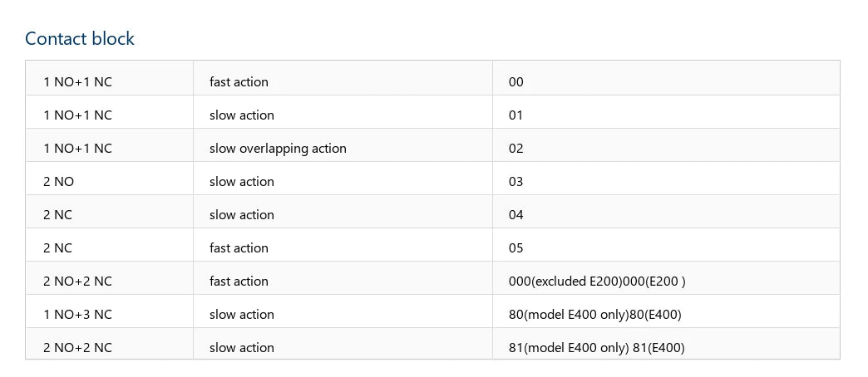Screen dimensions: 868x377
Task: Select slow action text for code 01
Action: point(241,115)
